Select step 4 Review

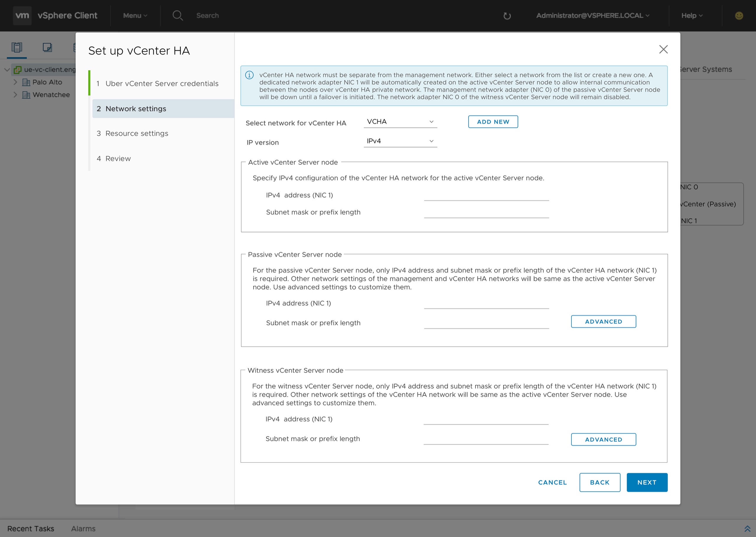click(x=163, y=158)
